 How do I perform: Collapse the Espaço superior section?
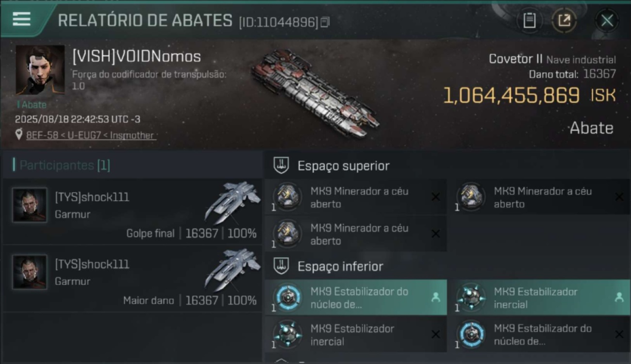pyautogui.click(x=282, y=166)
